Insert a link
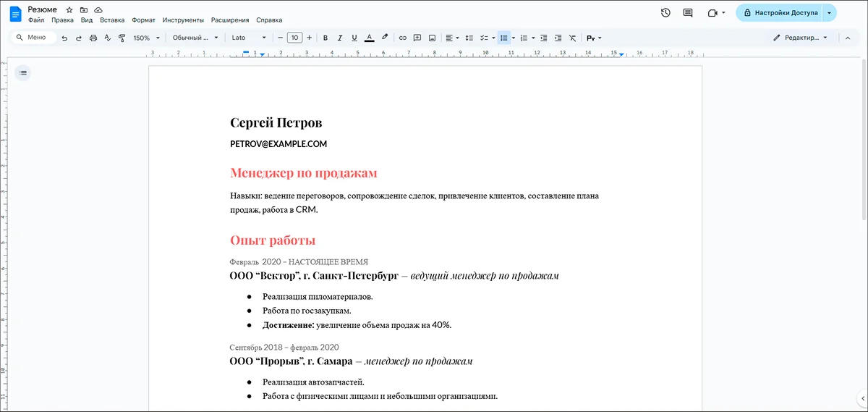This screenshot has width=868, height=412. pyautogui.click(x=403, y=38)
